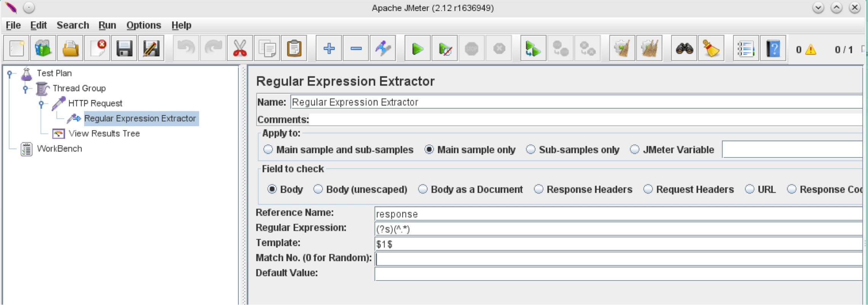The image size is (868, 305).
Task: Open View Results Tree listener node
Action: pyautogui.click(x=104, y=133)
